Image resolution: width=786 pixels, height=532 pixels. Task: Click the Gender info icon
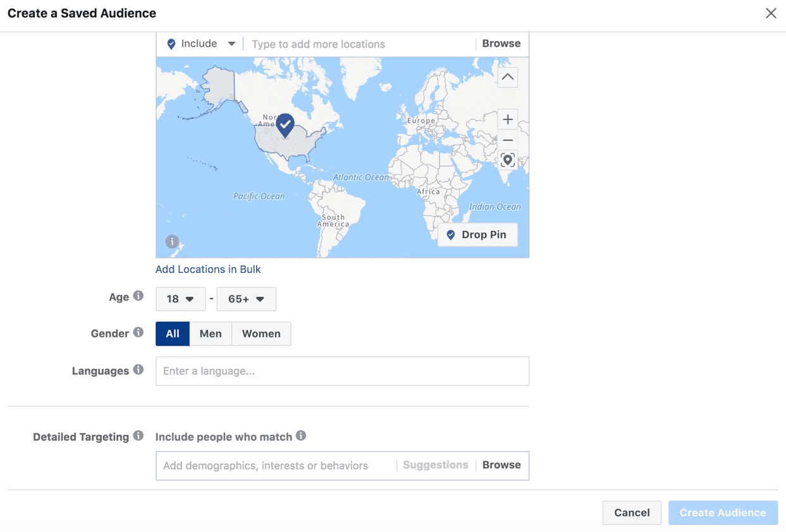coord(138,332)
